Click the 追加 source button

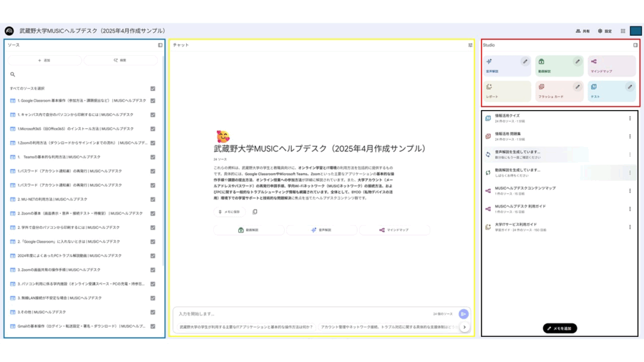44,60
